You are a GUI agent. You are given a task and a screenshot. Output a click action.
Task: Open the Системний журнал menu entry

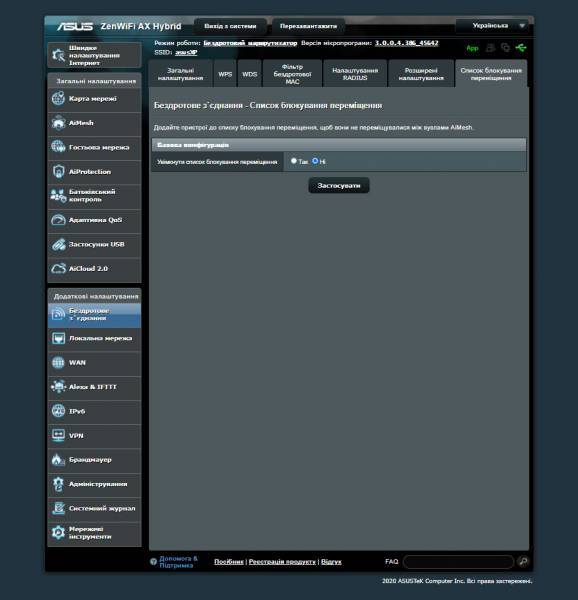[x=94, y=508]
